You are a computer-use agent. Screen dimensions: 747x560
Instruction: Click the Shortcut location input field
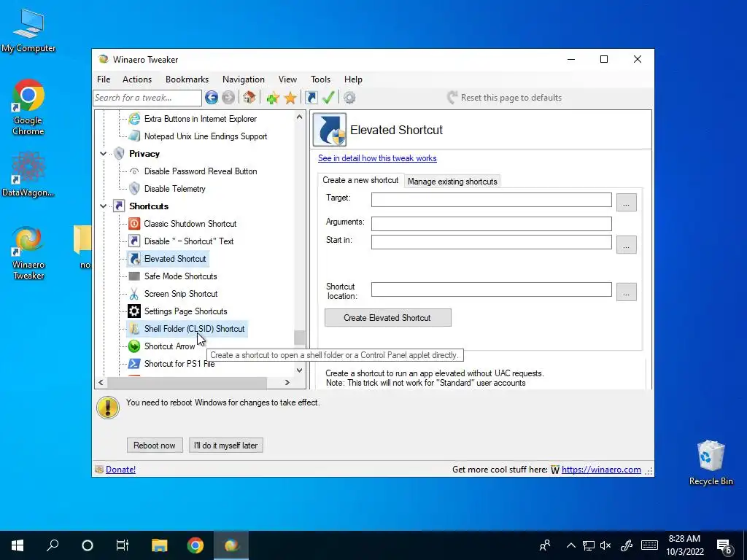(x=491, y=289)
